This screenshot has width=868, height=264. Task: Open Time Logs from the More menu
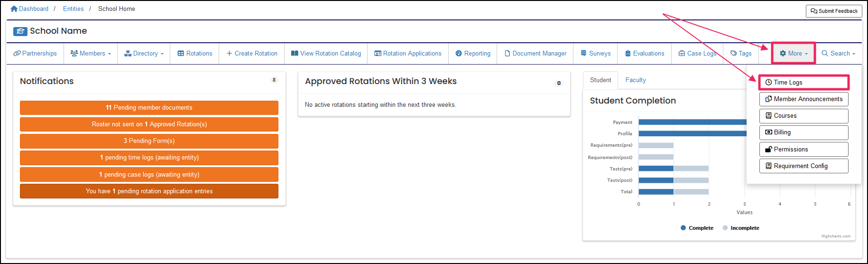click(x=804, y=82)
